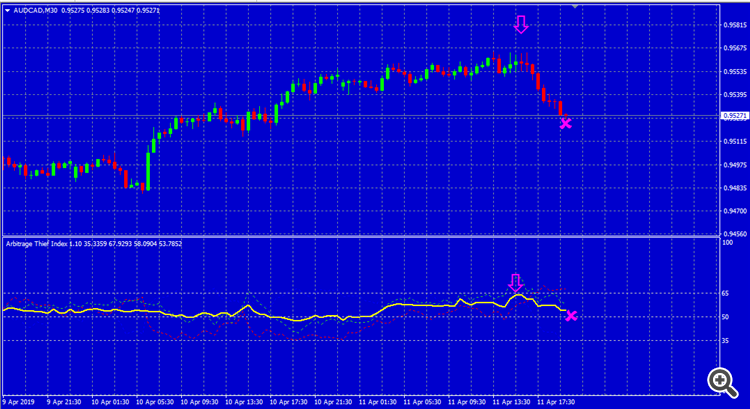Image resolution: width=750 pixels, height=409 pixels.
Task: Click the magnifier zoom-in icon
Action: tap(722, 382)
